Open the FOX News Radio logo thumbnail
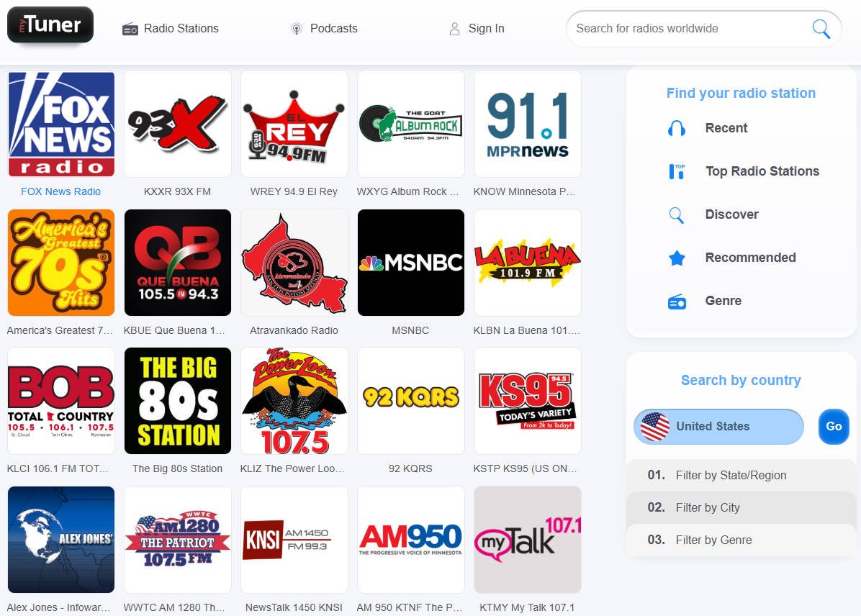This screenshot has width=861, height=616. [61, 124]
